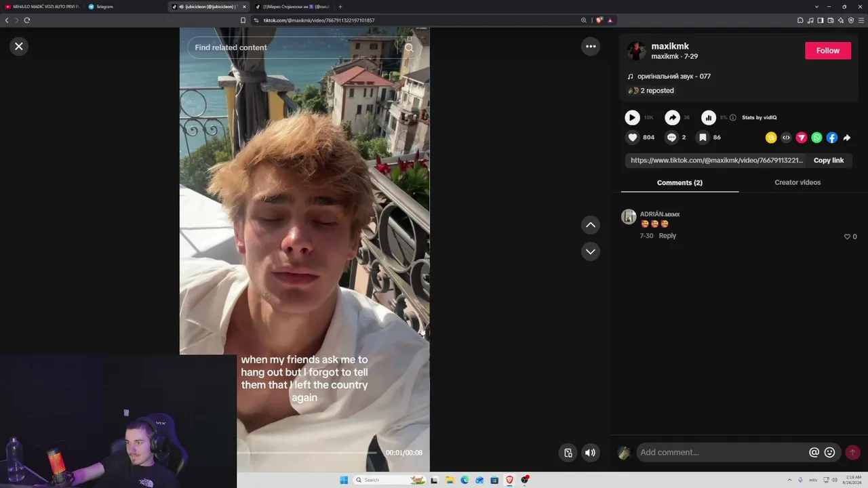Open the maxikmk username link
The width and height of the screenshot is (868, 488).
pos(670,46)
